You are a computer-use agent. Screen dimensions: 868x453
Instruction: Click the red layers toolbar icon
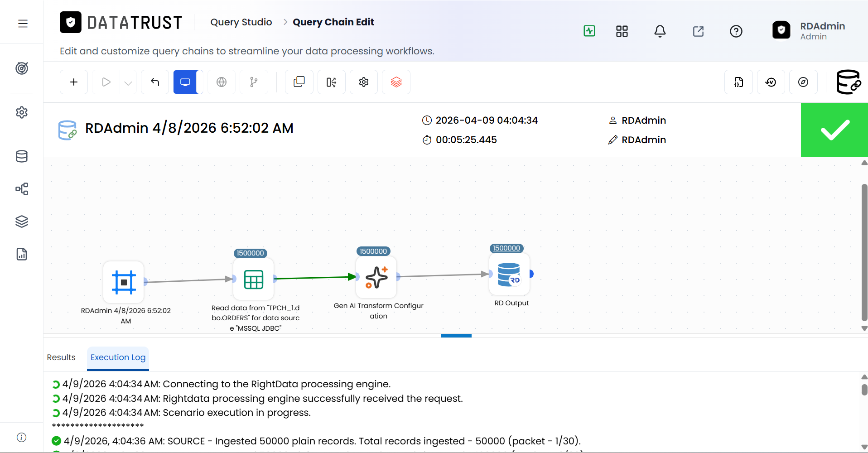pos(396,82)
